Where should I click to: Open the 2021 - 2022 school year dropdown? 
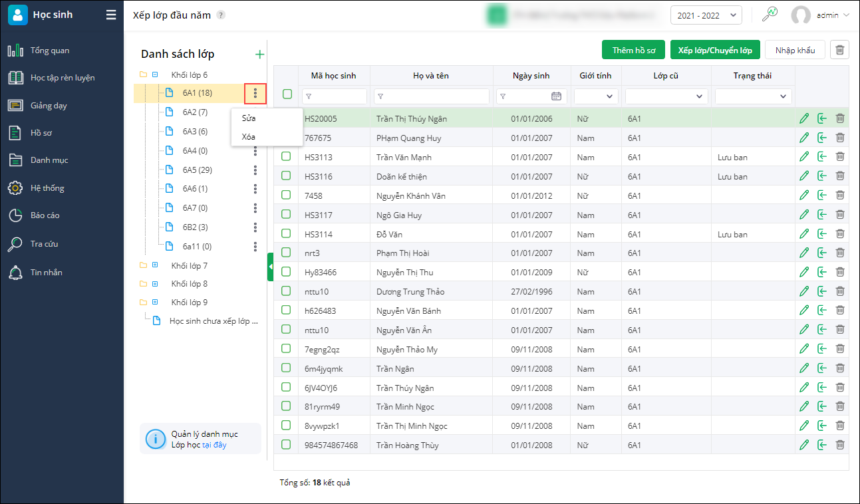[x=706, y=15]
